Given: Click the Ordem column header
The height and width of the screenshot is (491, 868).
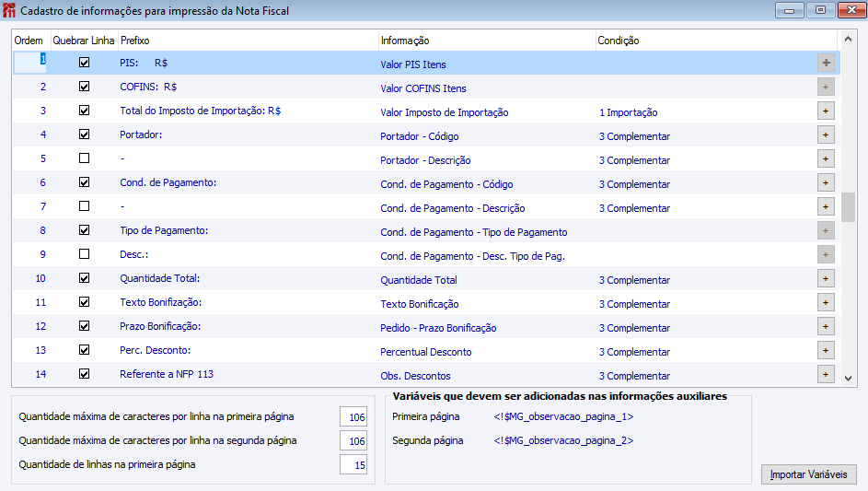Looking at the screenshot, I should [x=31, y=41].
